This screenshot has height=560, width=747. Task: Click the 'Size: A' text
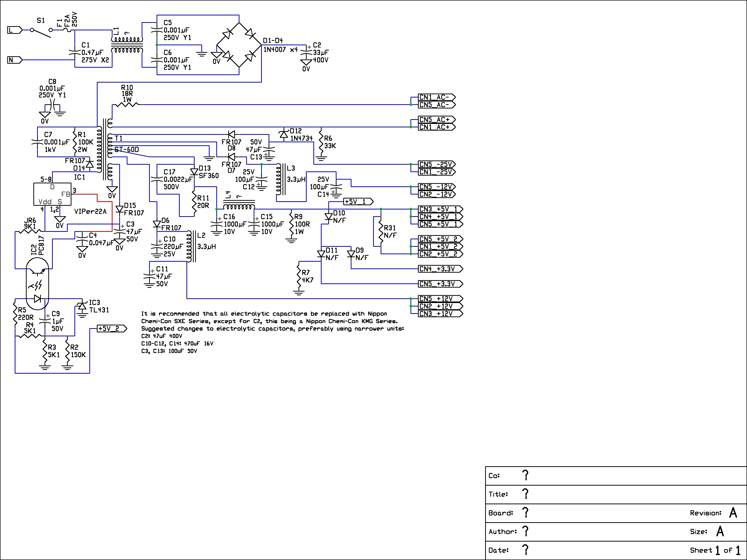click(707, 532)
